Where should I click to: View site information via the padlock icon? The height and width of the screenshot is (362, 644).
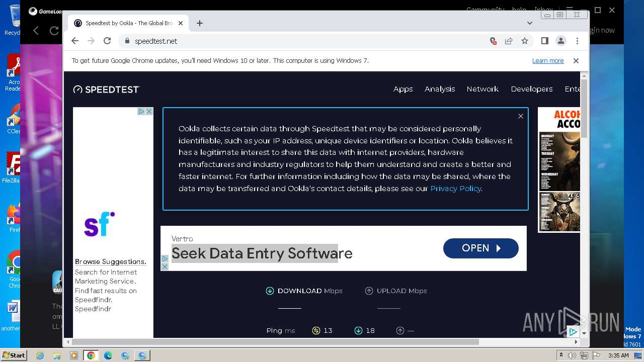tap(127, 41)
